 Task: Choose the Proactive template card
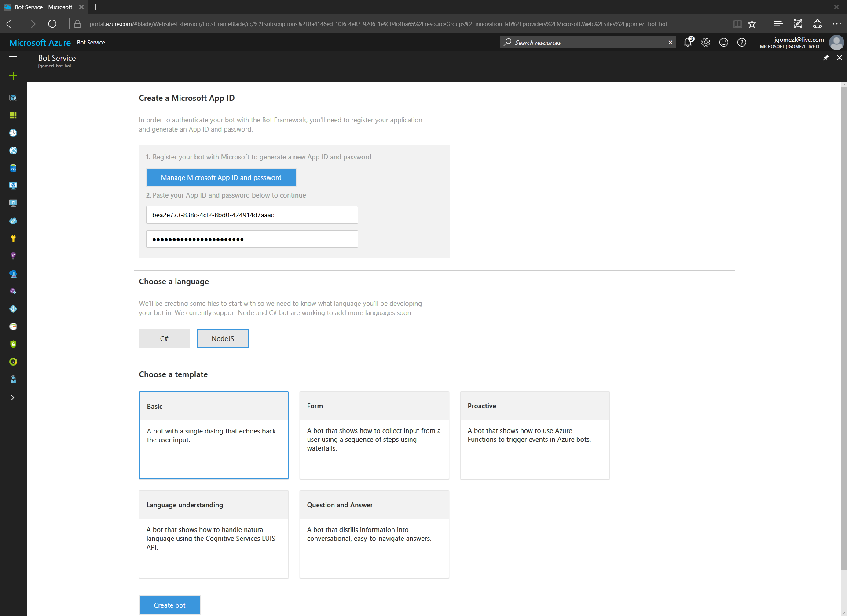535,435
